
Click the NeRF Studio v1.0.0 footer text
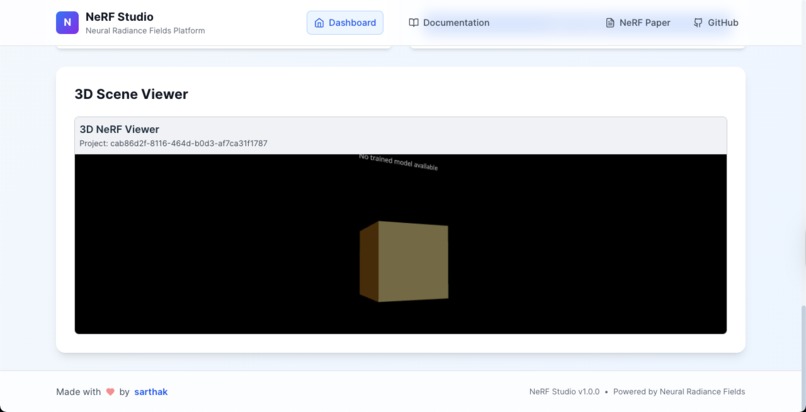(x=564, y=391)
